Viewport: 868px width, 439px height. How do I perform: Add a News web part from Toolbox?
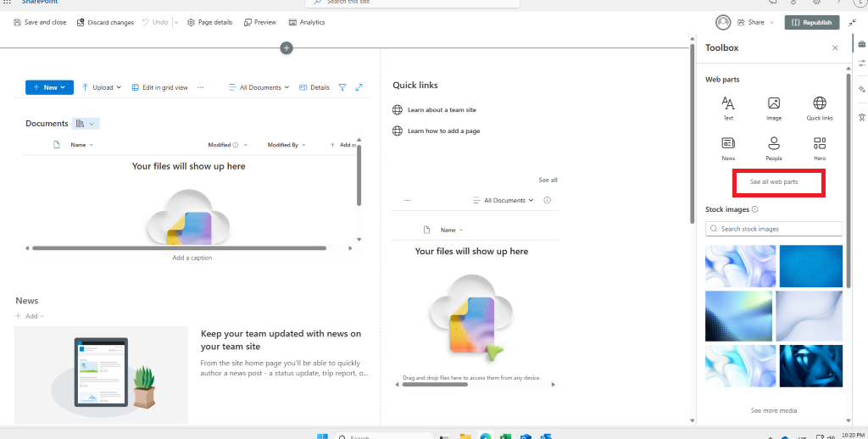pyautogui.click(x=728, y=148)
